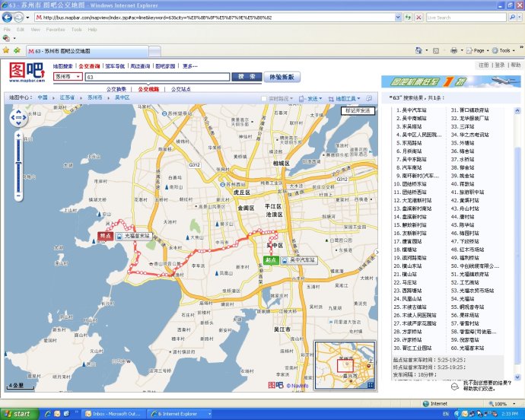Pan the map up with the arrow control

click(x=18, y=113)
